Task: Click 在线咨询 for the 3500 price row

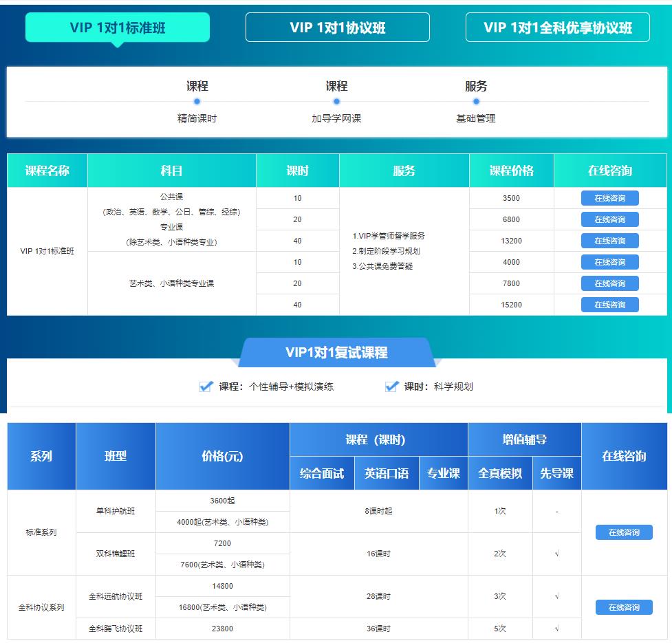Action: (609, 198)
